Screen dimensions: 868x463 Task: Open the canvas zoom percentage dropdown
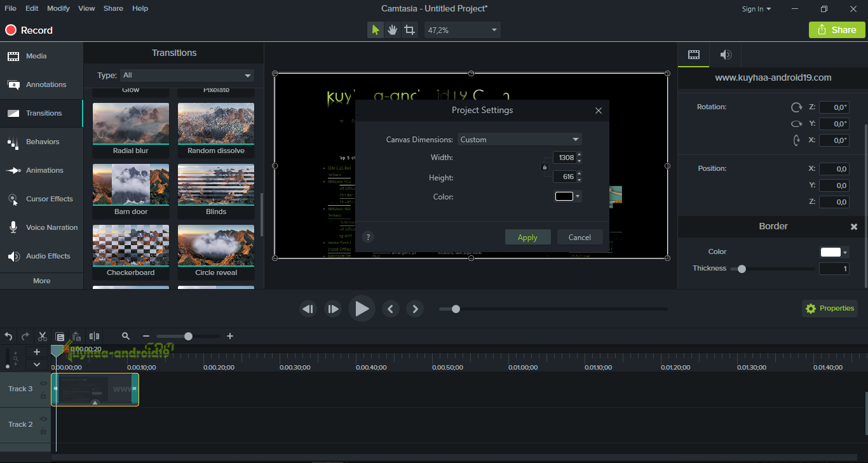coord(463,30)
